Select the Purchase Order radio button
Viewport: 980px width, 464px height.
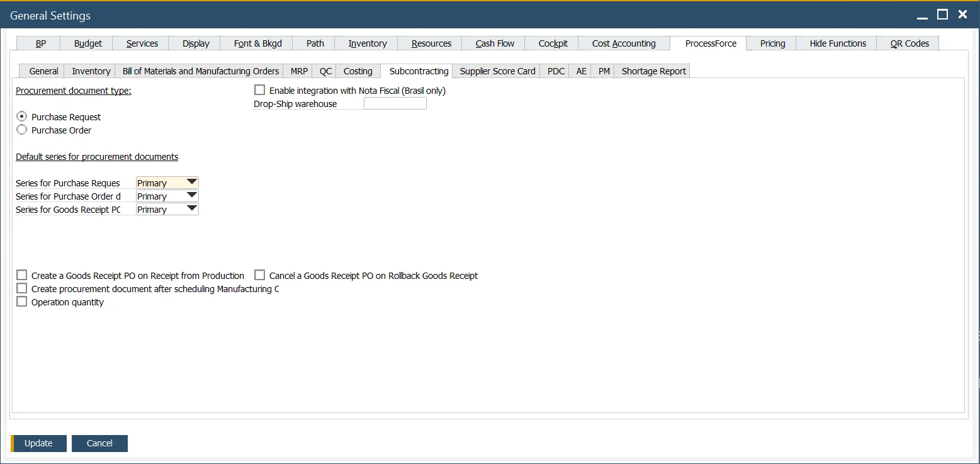point(22,130)
